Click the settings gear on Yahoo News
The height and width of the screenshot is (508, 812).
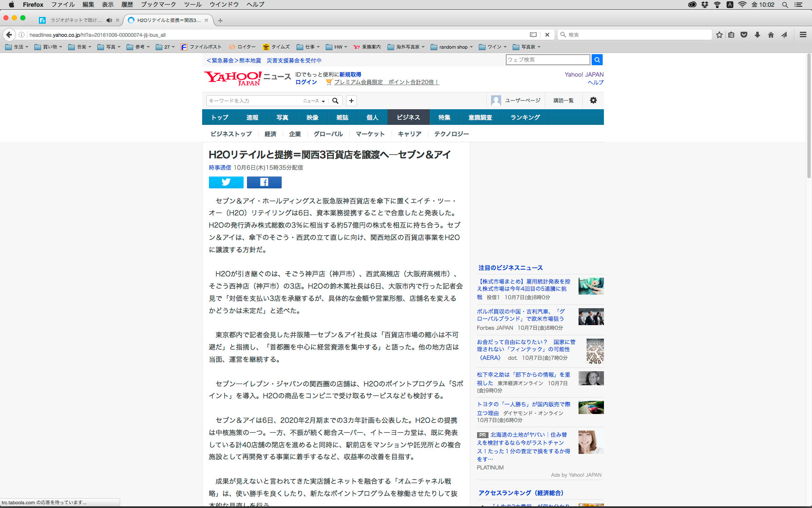click(x=593, y=100)
